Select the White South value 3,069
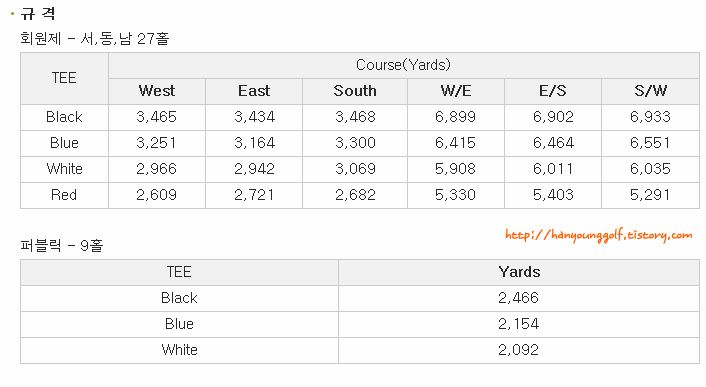Screen dimensions: 706x387 [355, 169]
